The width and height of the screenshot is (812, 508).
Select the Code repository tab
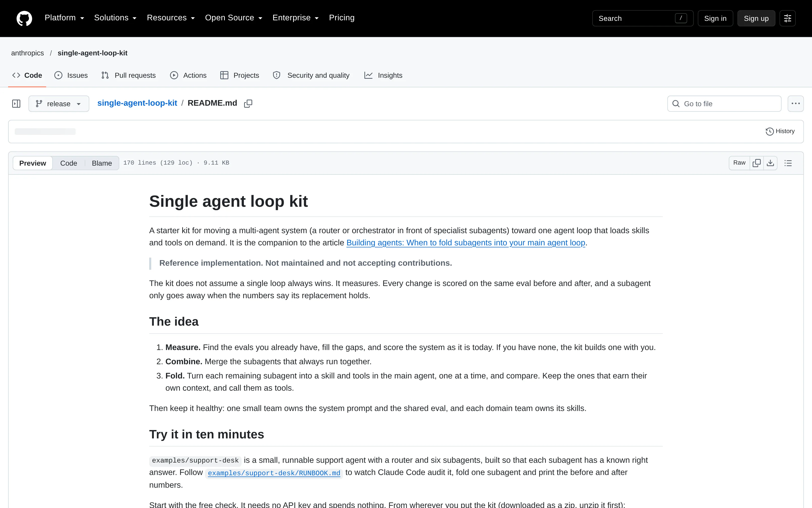pos(27,75)
